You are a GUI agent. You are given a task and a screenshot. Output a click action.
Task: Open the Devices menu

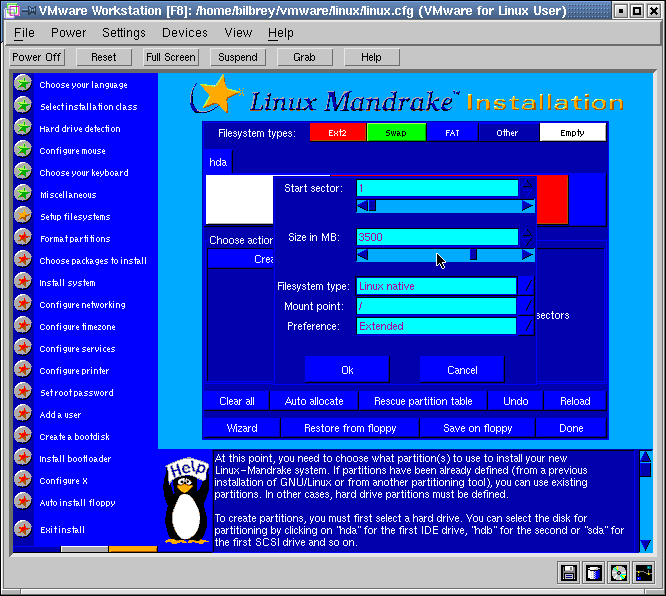tap(184, 33)
